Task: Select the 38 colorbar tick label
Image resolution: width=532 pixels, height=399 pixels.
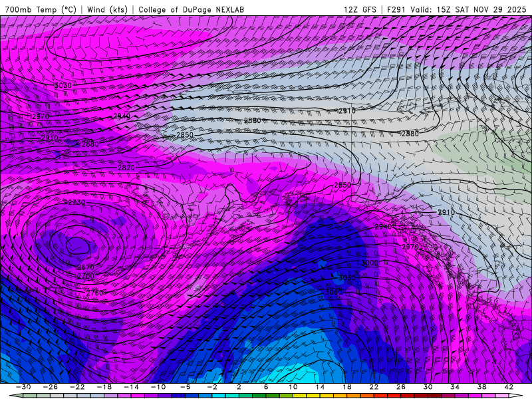Action: [x=481, y=387]
